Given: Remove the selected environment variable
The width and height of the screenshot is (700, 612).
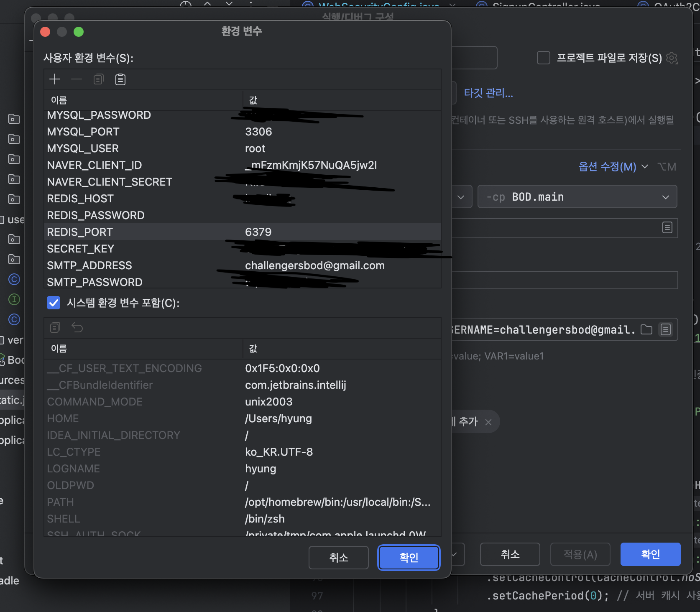Looking at the screenshot, I should tap(77, 79).
